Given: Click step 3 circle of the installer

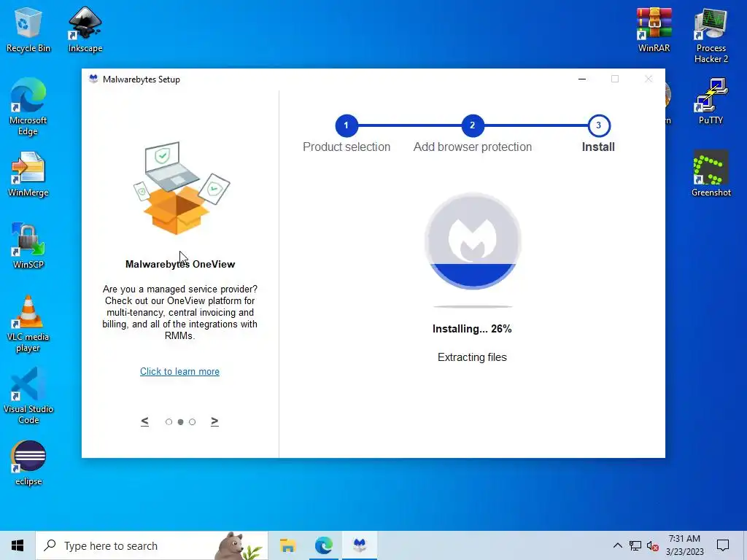Looking at the screenshot, I should click(x=599, y=125).
